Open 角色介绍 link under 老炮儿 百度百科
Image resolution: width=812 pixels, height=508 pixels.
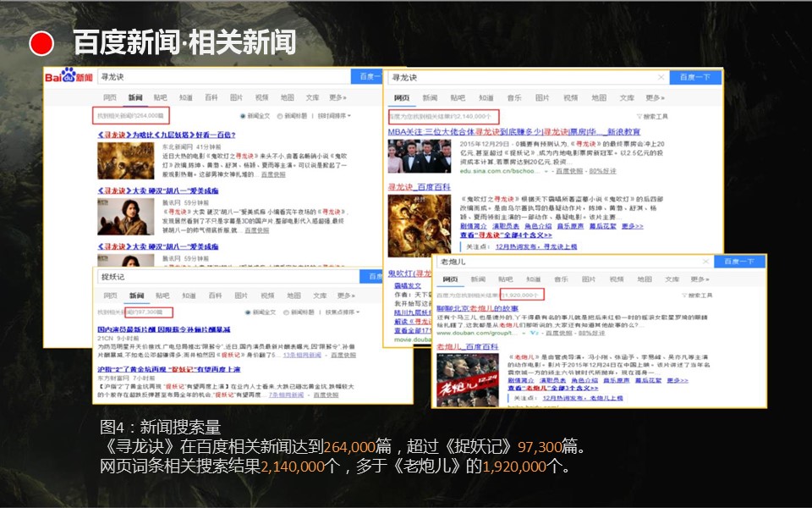[x=584, y=380]
